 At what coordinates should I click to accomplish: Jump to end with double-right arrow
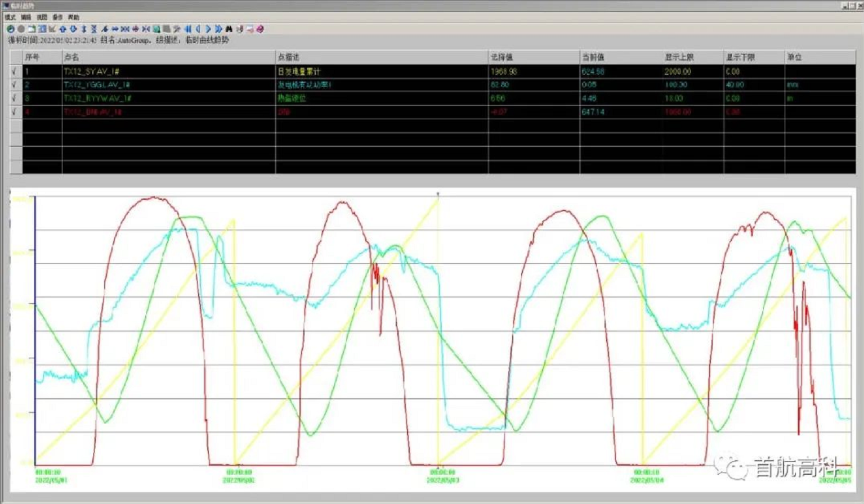(218, 29)
